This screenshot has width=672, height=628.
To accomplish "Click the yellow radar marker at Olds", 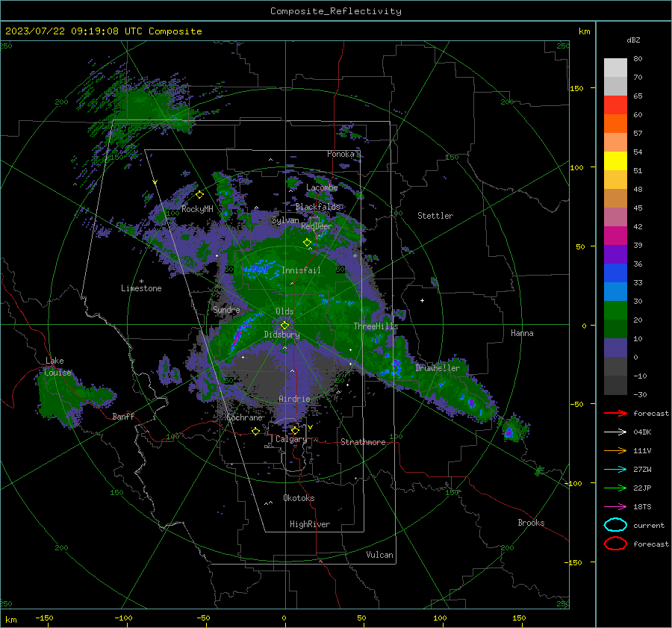I will tap(285, 326).
